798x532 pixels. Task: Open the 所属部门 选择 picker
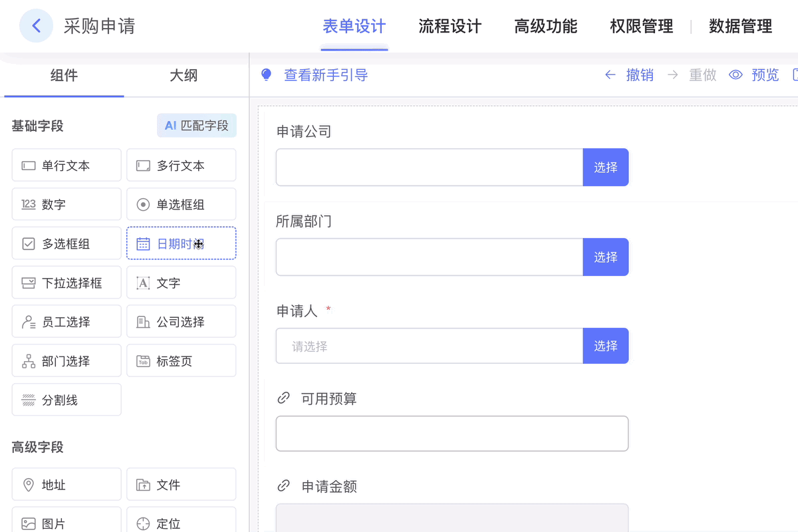click(x=605, y=257)
